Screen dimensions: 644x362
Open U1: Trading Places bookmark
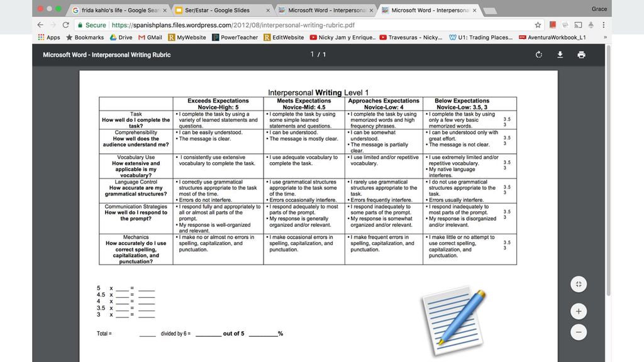tap(481, 37)
